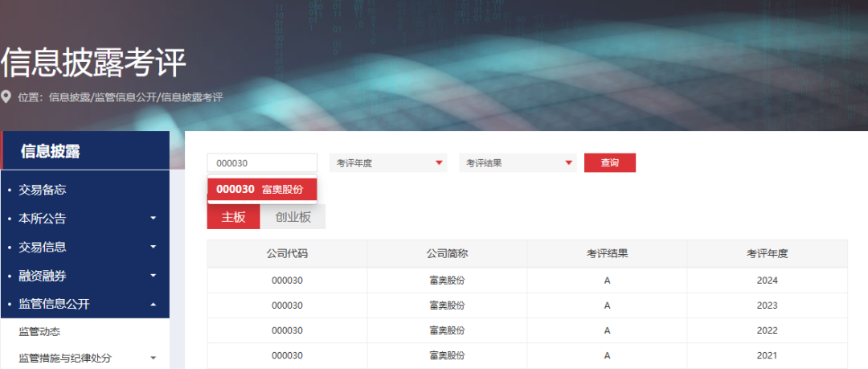The height and width of the screenshot is (369, 868).
Task: Click the 信息披露 sidebar heading
Action: pyautogui.click(x=51, y=151)
